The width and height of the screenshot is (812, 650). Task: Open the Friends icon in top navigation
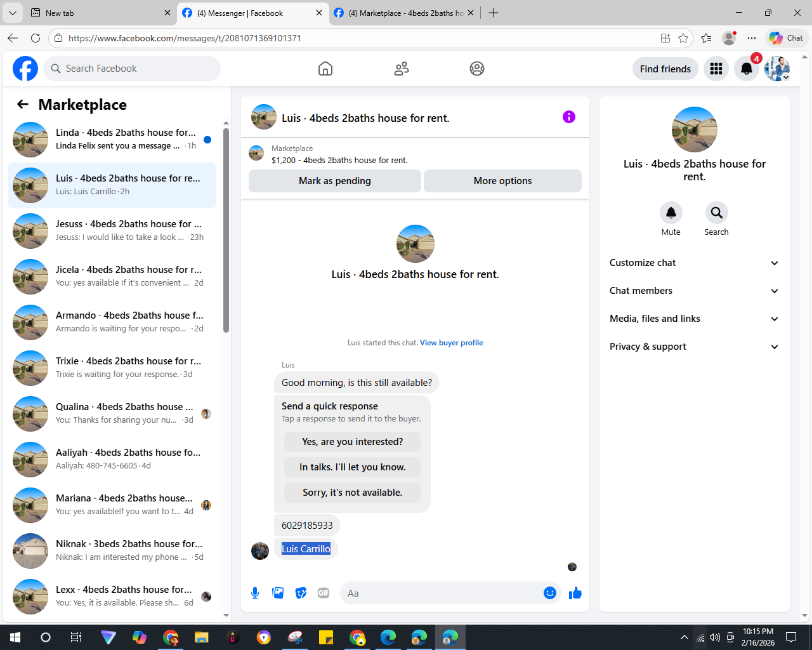[402, 69]
